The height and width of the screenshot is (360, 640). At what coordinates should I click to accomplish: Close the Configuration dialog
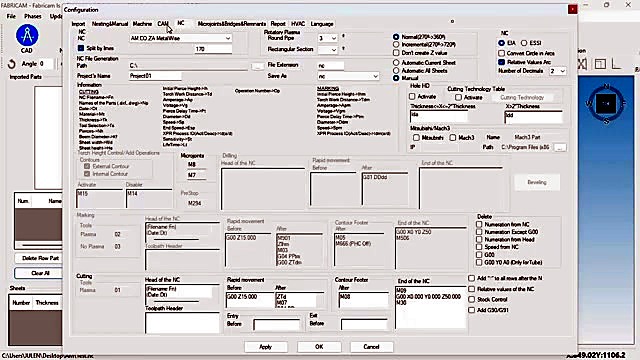pos(573,9)
